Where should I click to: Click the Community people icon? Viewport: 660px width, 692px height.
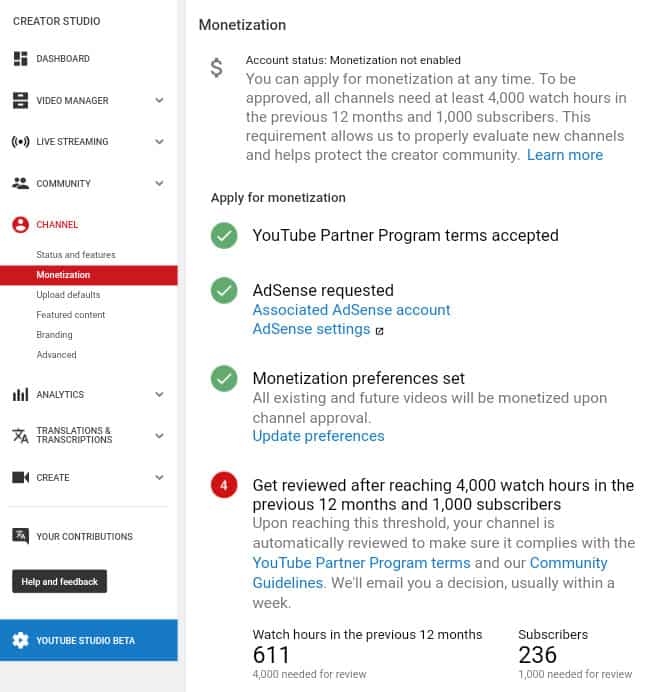tap(20, 184)
